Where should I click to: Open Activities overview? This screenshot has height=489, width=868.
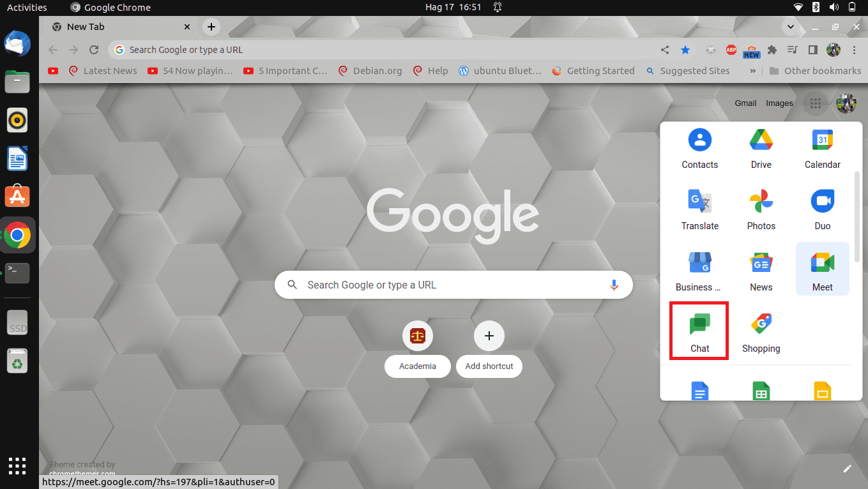coord(27,8)
